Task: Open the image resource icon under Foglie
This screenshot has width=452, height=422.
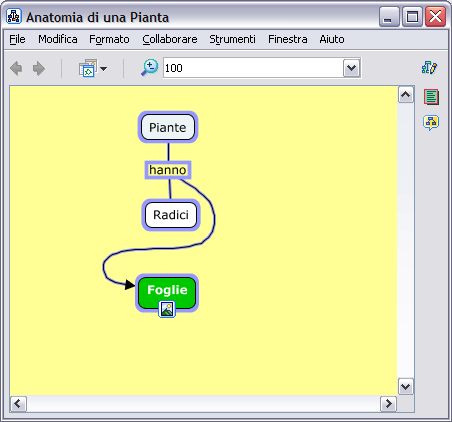Action: pos(167,309)
